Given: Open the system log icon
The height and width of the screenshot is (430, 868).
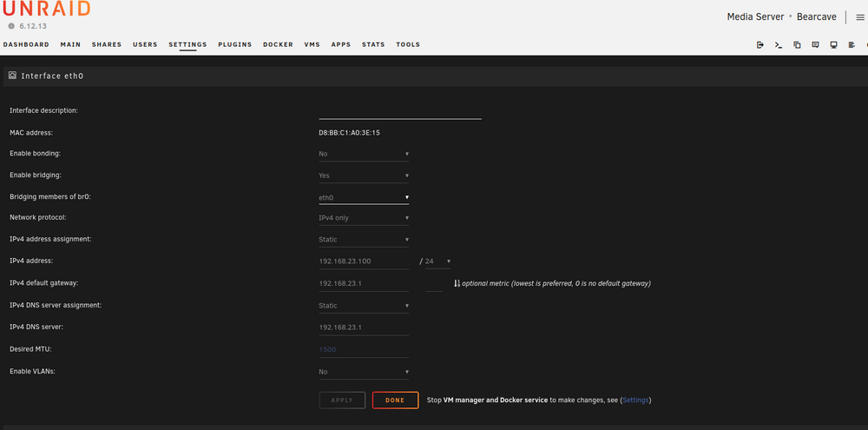Looking at the screenshot, I should (x=852, y=45).
